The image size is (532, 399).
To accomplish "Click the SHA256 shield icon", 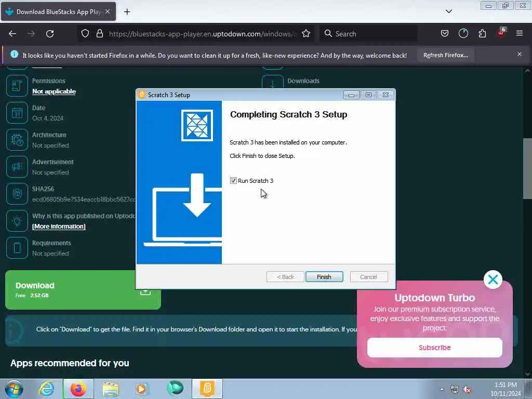I will (17, 194).
